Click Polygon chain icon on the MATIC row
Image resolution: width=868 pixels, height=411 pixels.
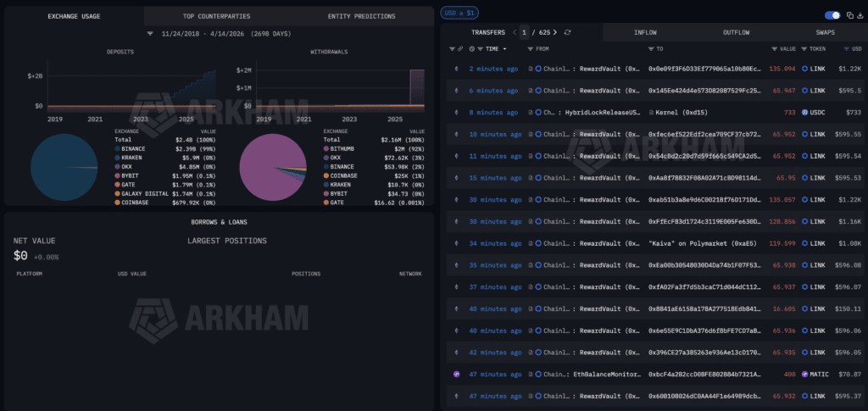click(457, 375)
